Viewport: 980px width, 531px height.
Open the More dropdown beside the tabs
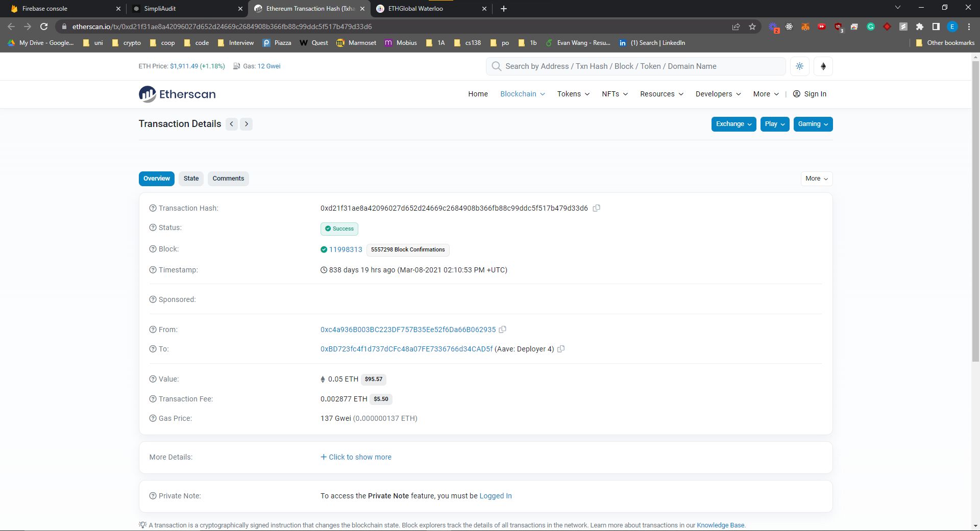click(x=817, y=179)
